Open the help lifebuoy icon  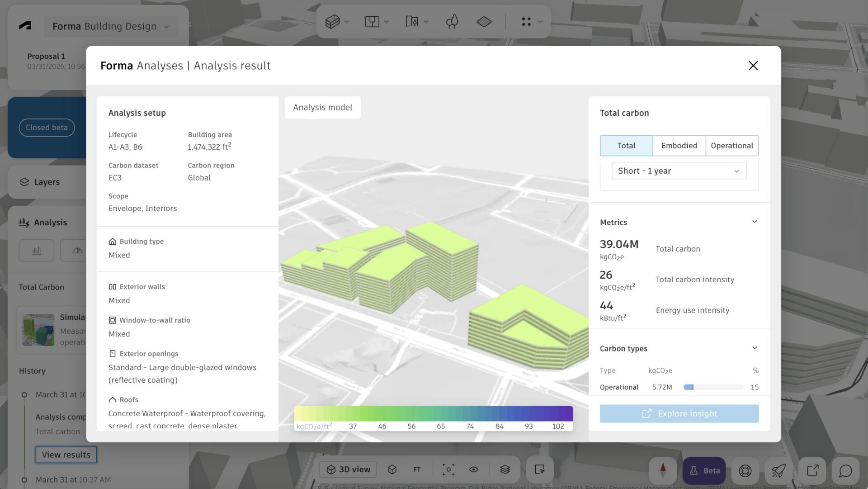745,470
